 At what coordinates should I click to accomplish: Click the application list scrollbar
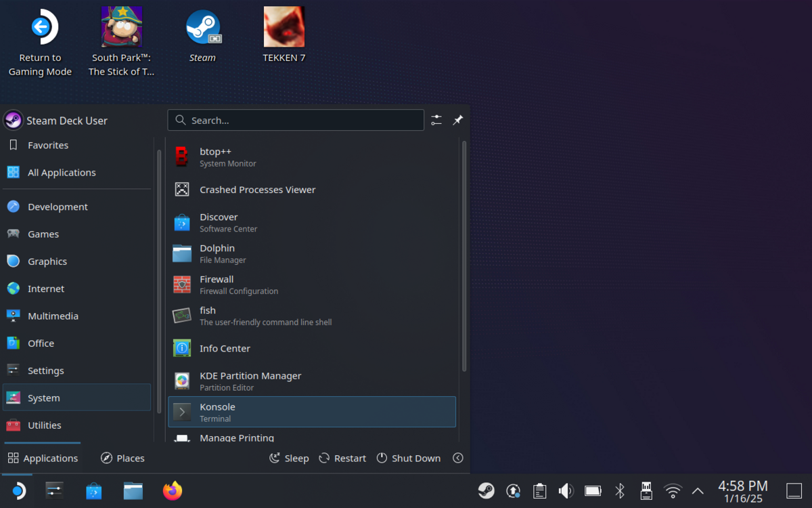[x=464, y=256]
